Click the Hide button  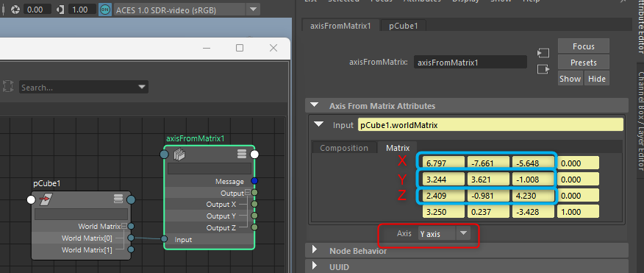point(597,79)
